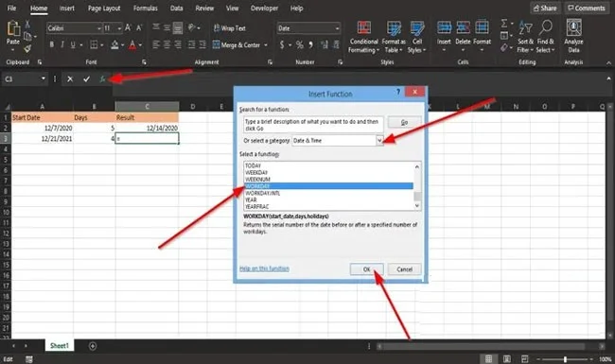The height and width of the screenshot is (364, 615).
Task: Click Decrease Decimal icon
Action: click(x=336, y=45)
